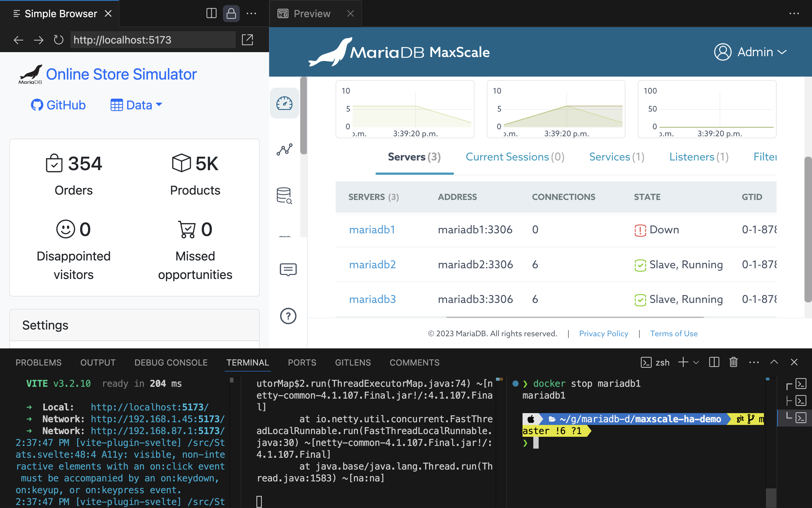812x508 pixels.
Task: Click the first chart showing 3:39:20 p.m.
Action: (x=405, y=109)
